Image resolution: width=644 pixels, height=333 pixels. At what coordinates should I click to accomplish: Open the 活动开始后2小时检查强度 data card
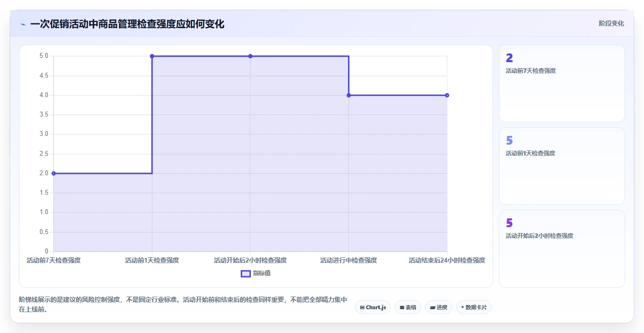(x=561, y=249)
